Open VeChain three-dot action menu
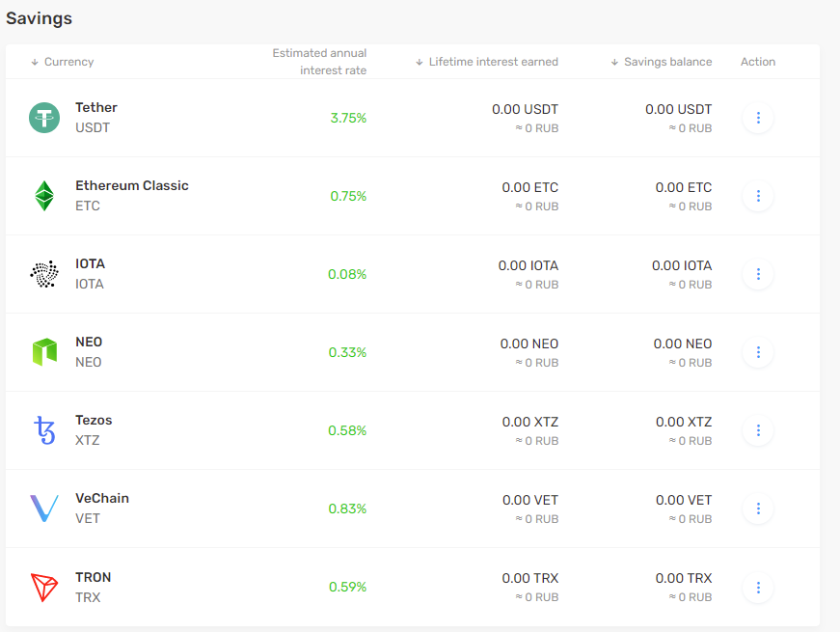 pos(758,508)
